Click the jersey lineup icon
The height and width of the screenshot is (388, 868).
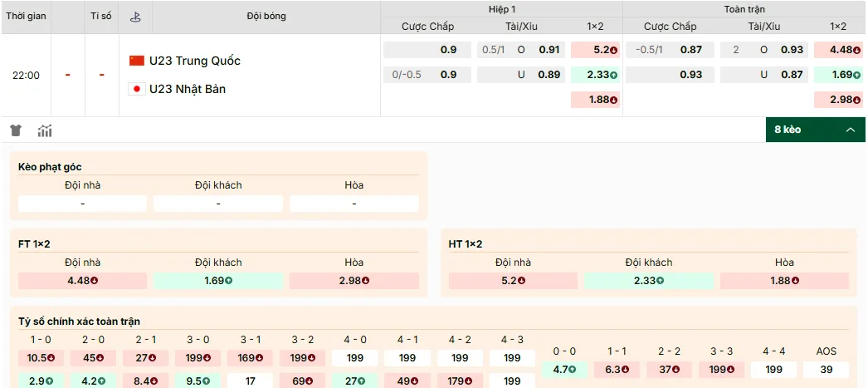[x=16, y=130]
